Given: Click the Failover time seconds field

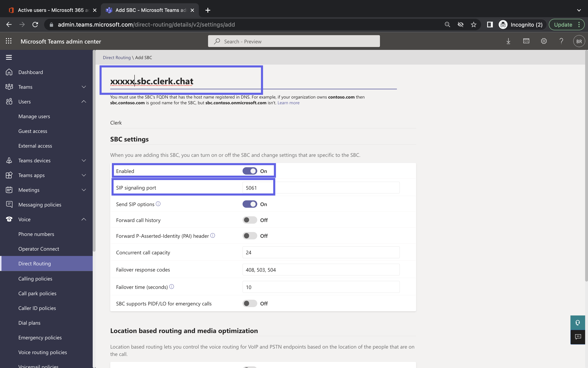Looking at the screenshot, I should (x=321, y=287).
